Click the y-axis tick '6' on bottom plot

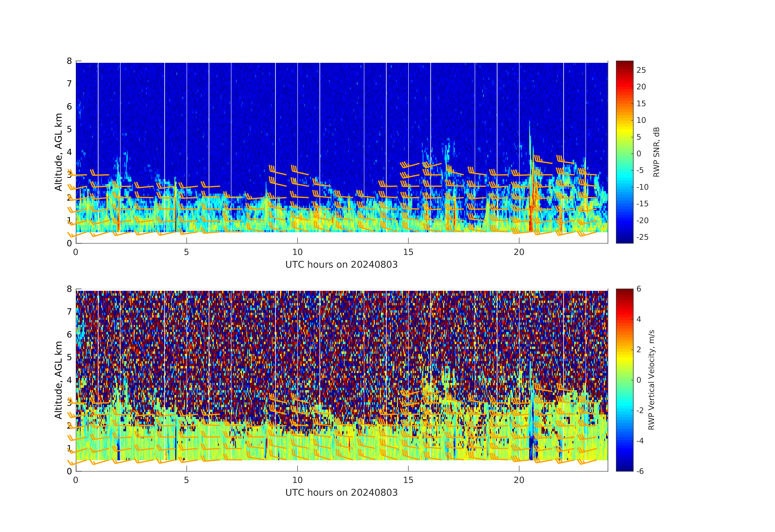[69, 335]
